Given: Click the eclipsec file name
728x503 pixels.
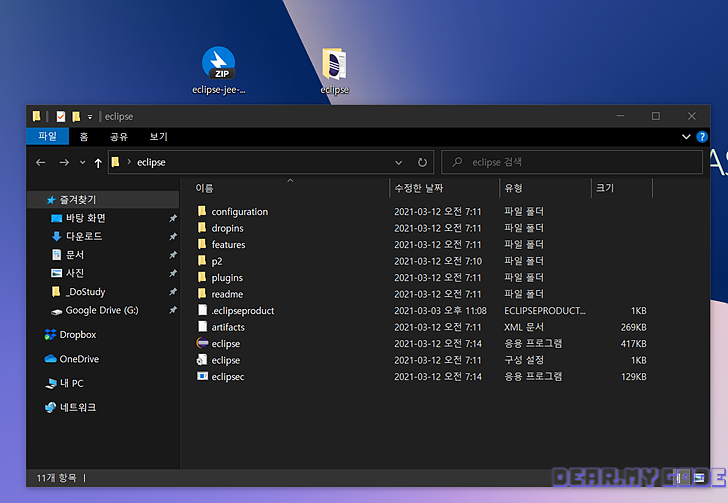Looking at the screenshot, I should coord(228,377).
